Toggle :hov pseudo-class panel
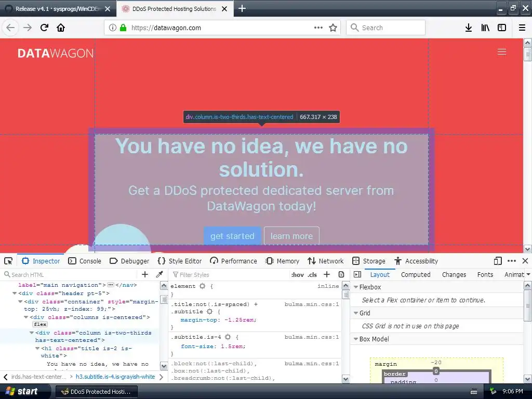This screenshot has height=399, width=532. click(298, 275)
